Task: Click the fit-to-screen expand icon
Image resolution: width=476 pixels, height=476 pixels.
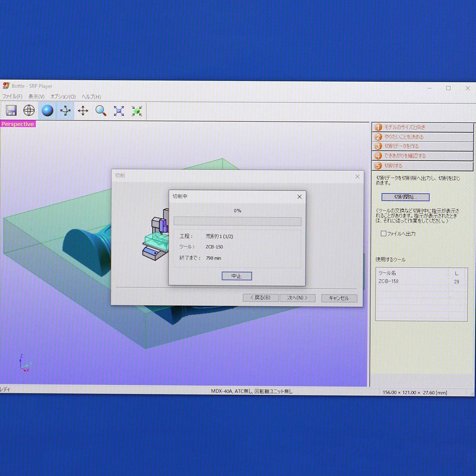Action: pyautogui.click(x=119, y=111)
